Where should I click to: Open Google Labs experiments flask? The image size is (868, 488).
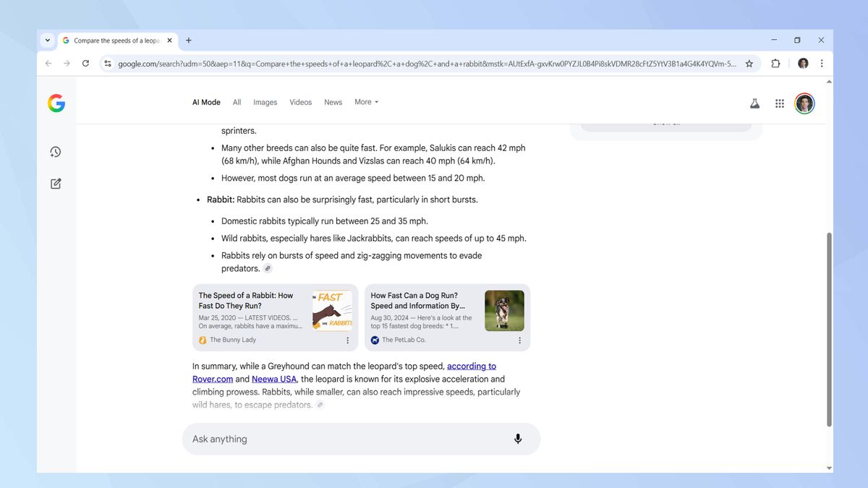[755, 103]
